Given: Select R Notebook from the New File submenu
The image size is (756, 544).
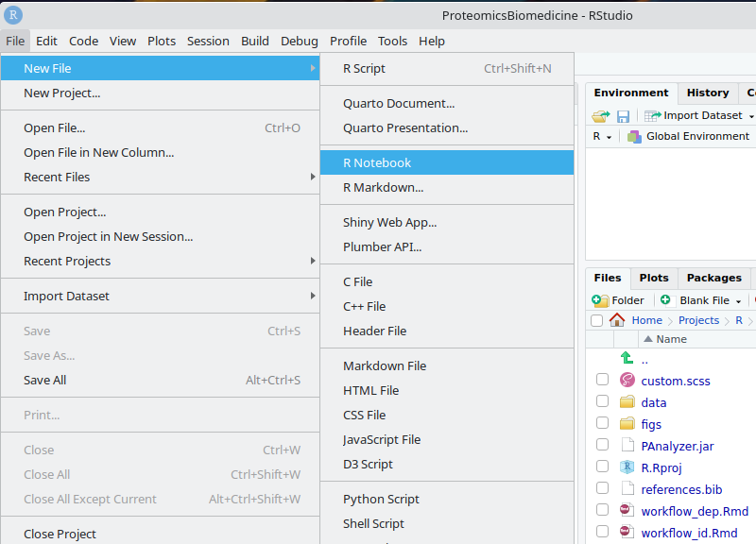Looking at the screenshot, I should tap(377, 163).
